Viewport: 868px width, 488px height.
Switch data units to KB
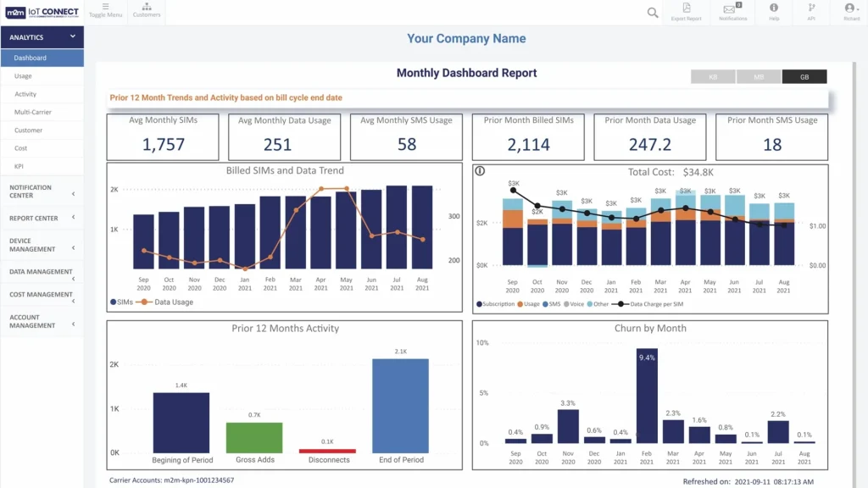713,77
